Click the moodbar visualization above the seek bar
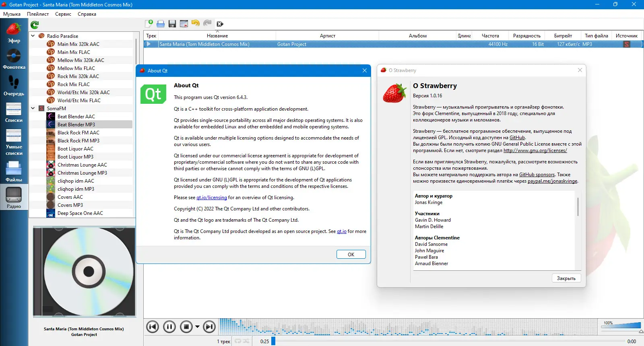Screen dimensions: 644x346 tap(409, 327)
